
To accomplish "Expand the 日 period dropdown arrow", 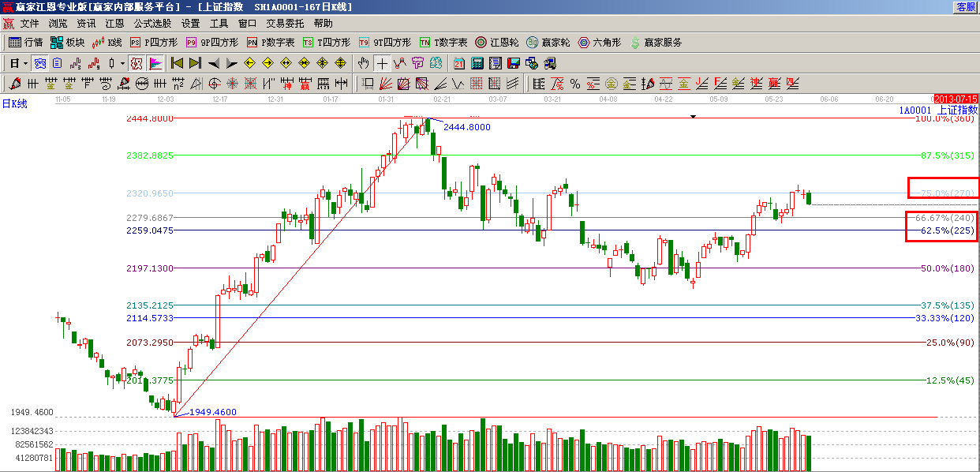I will click(x=25, y=63).
